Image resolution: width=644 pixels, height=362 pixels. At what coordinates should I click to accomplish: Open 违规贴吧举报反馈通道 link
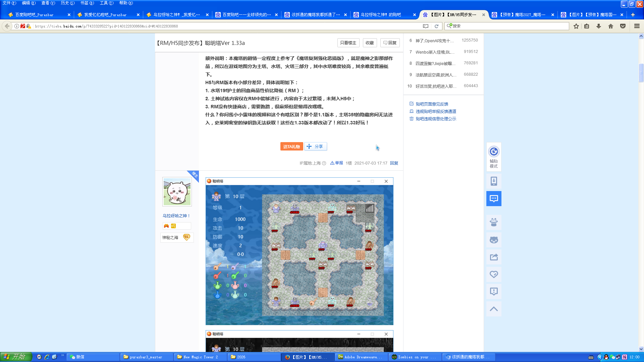(x=436, y=111)
